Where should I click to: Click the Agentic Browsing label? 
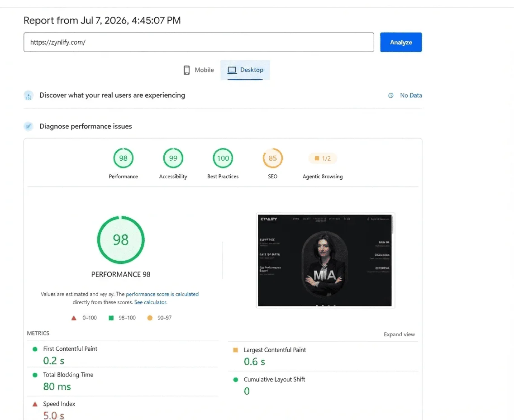coord(323,177)
